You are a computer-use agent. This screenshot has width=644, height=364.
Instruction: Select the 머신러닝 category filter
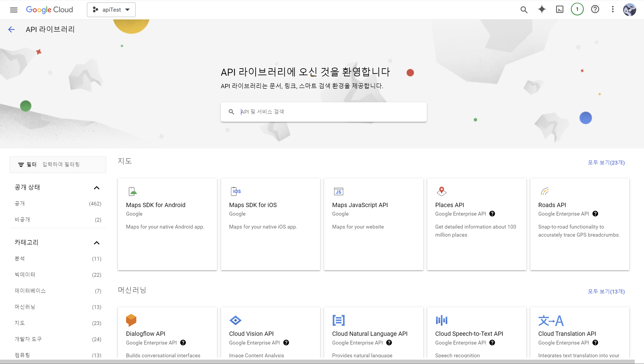[58, 307]
